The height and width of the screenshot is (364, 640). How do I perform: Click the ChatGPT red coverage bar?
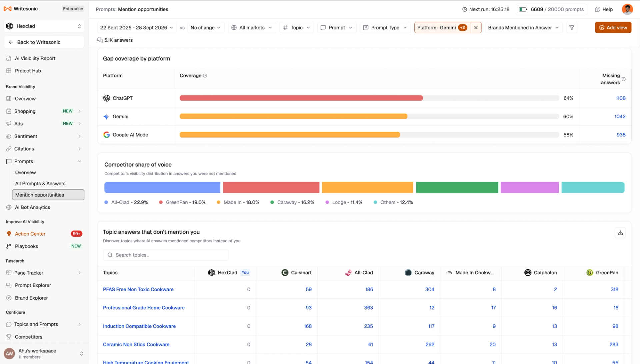tap(301, 98)
